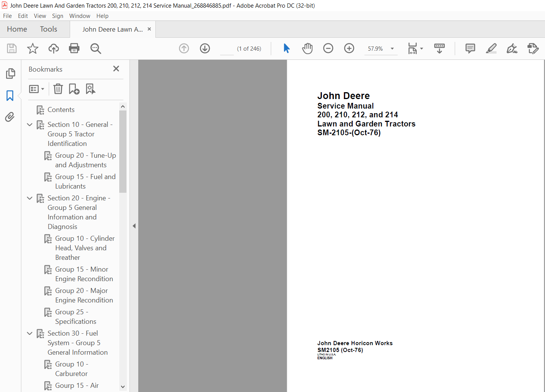
Task: Open the Attachments paperclip panel
Action: point(10,117)
